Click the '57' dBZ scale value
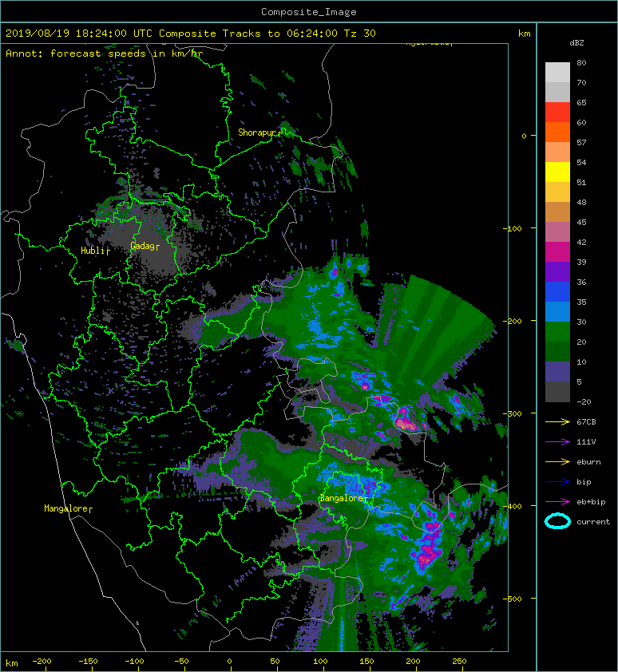 tap(581, 142)
